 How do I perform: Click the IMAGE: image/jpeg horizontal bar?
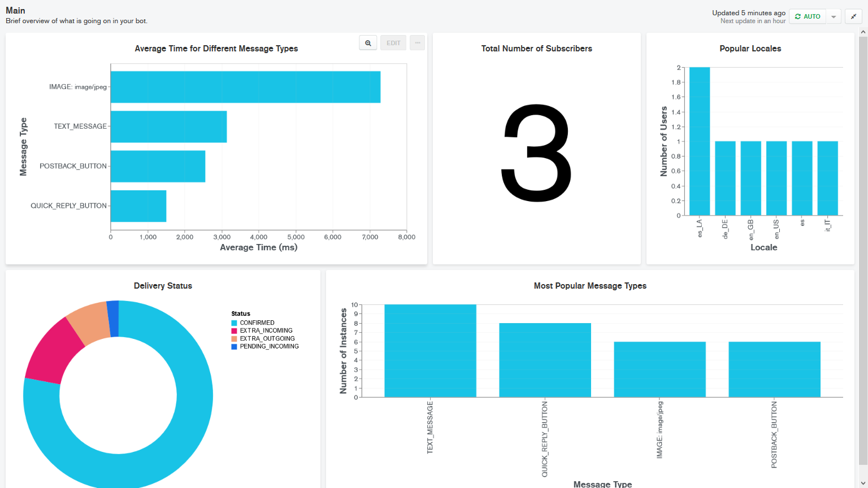coord(245,87)
